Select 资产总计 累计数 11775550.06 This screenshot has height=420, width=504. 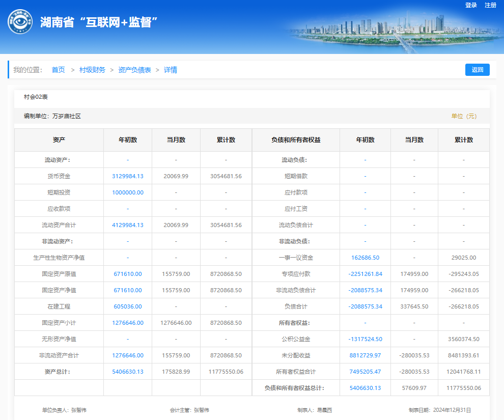point(226,372)
